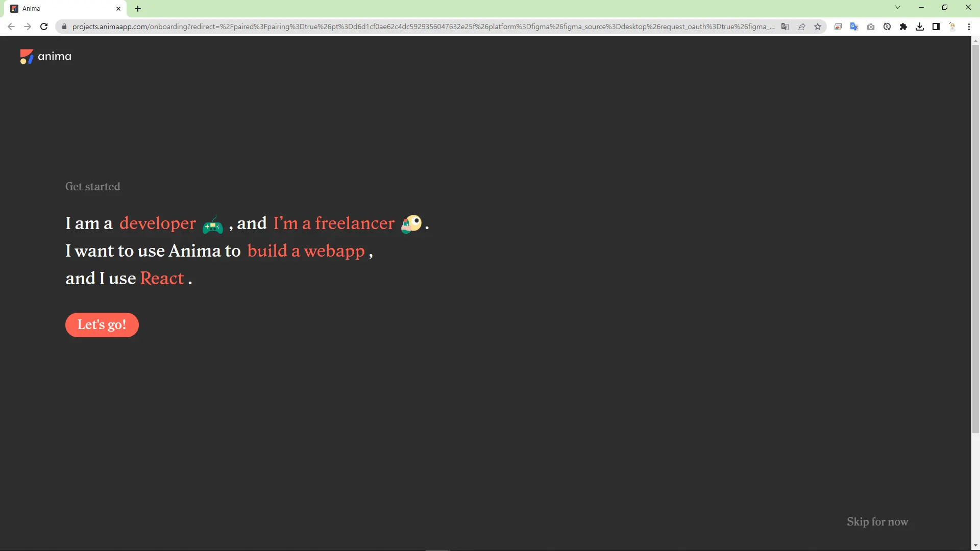Viewport: 980px width, 551px height.
Task: Bookmark this page with the star icon
Action: pyautogui.click(x=818, y=27)
